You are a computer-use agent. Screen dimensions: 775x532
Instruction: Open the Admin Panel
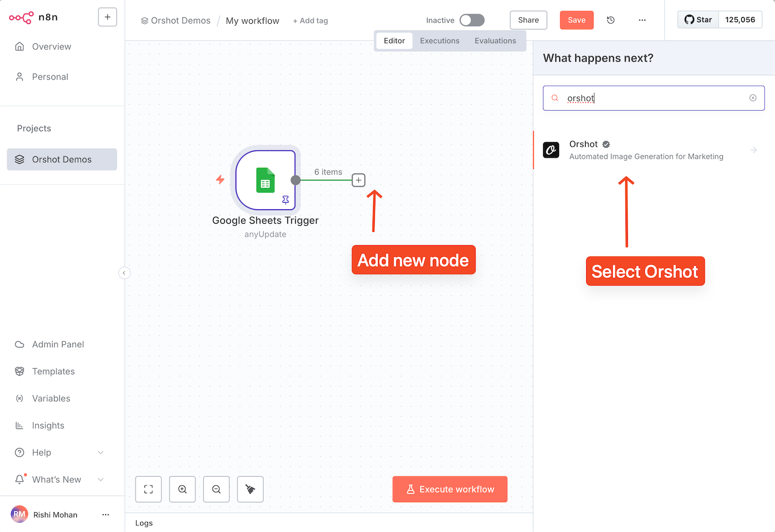pos(58,344)
